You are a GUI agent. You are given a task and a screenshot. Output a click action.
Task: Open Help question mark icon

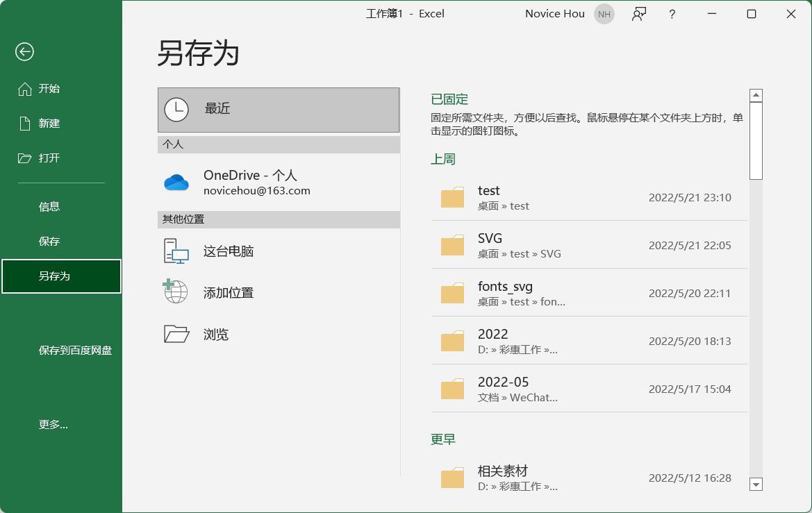pyautogui.click(x=672, y=14)
